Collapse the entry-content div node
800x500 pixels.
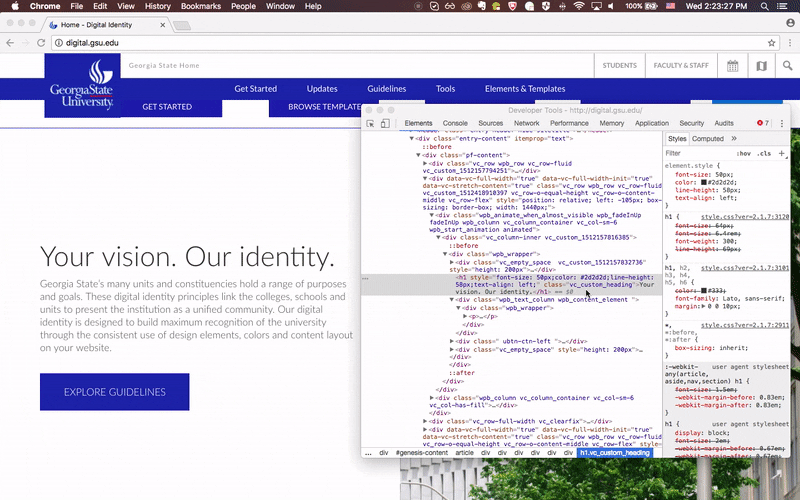click(x=412, y=138)
